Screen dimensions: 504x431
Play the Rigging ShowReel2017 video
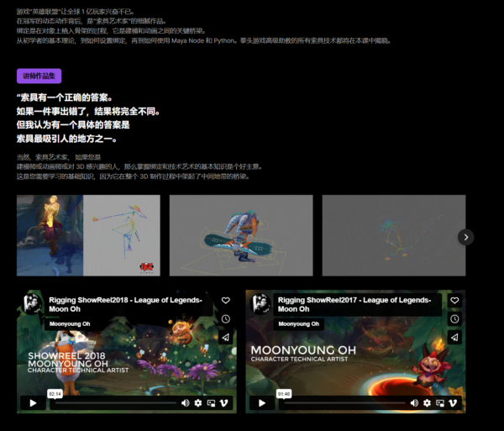(x=262, y=403)
